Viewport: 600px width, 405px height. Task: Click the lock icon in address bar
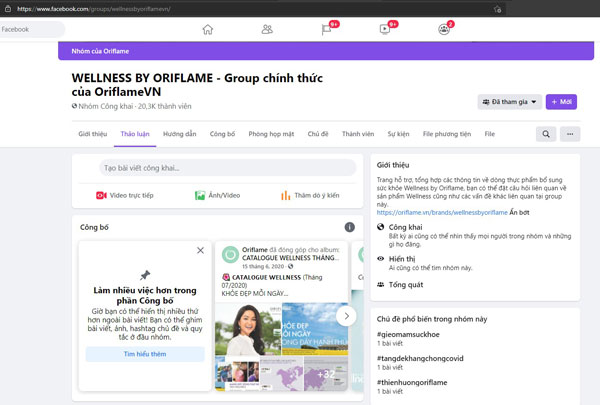[8, 8]
